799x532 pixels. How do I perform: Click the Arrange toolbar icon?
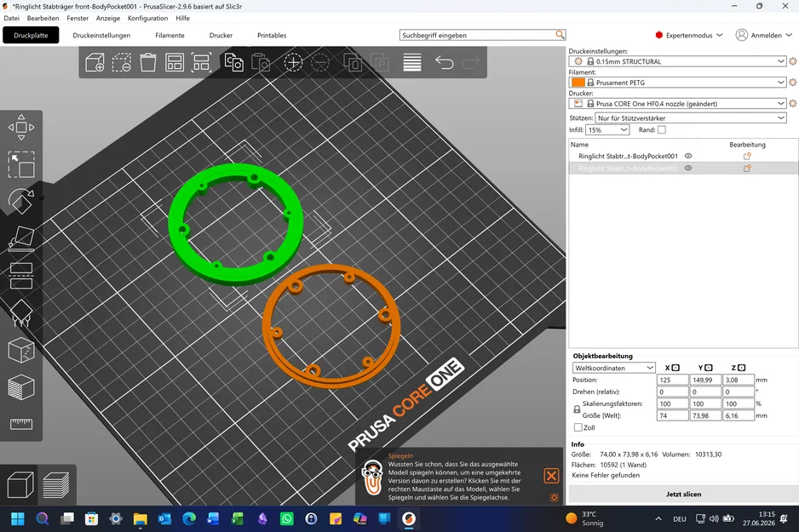coord(175,63)
